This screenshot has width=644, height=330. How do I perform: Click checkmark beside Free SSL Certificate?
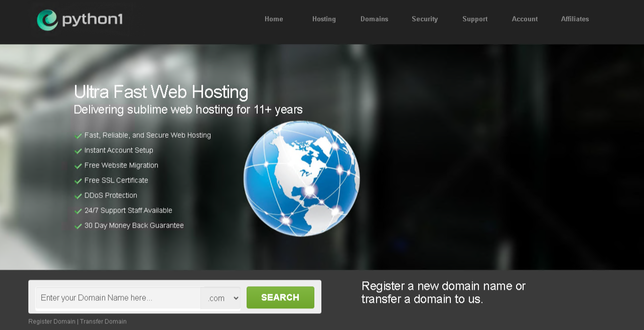tap(78, 181)
